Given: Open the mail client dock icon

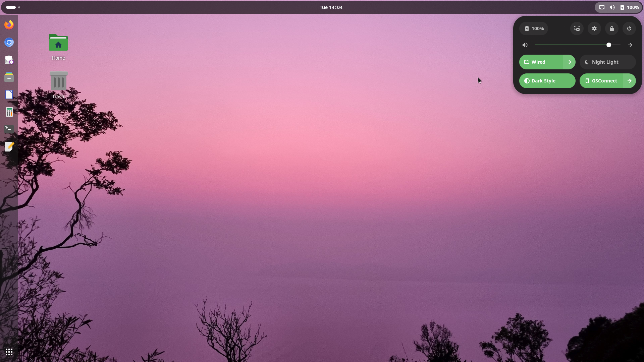Looking at the screenshot, I should click(9, 60).
